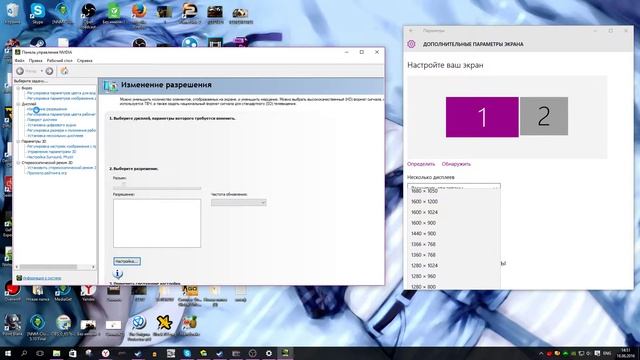Switch to Settings gear in taskbar
This screenshot has height=360, width=640.
pos(269,353)
